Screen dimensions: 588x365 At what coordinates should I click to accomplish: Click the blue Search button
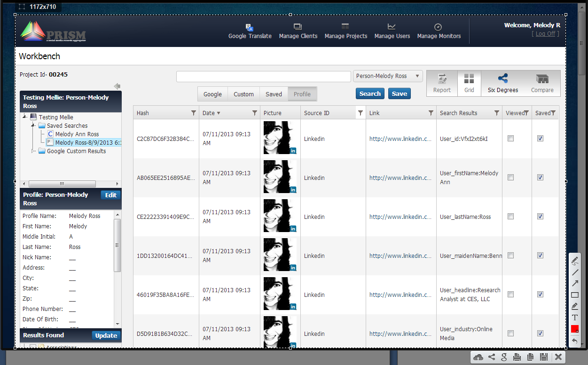370,93
